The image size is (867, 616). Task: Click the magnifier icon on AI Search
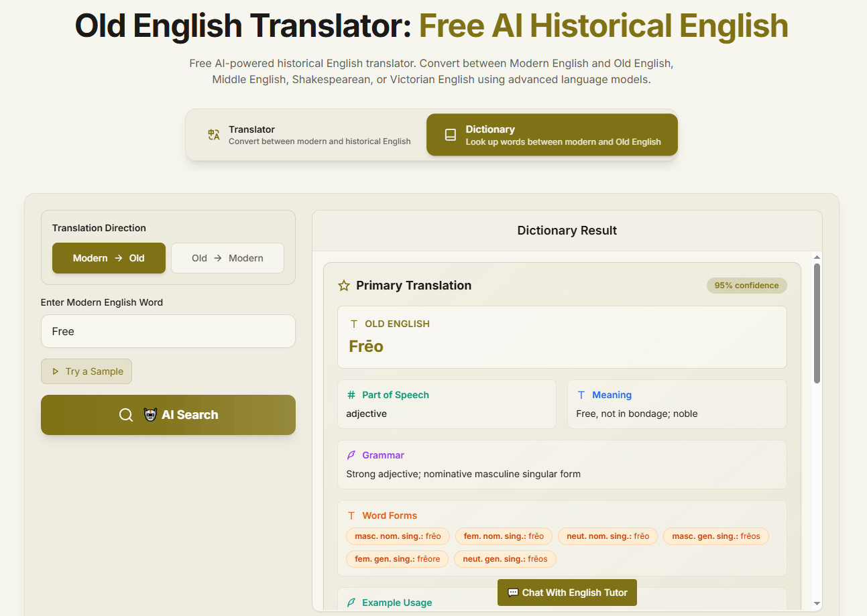126,415
